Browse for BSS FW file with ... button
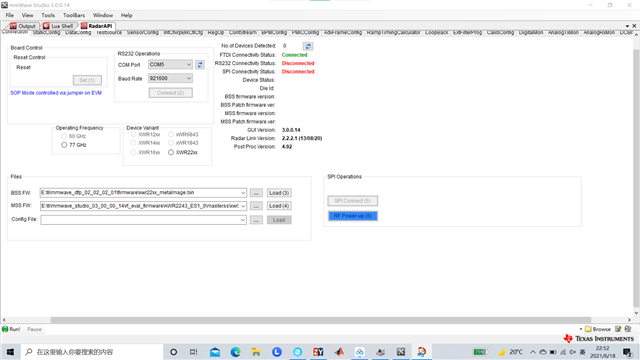The height and width of the screenshot is (360, 640). 256,193
